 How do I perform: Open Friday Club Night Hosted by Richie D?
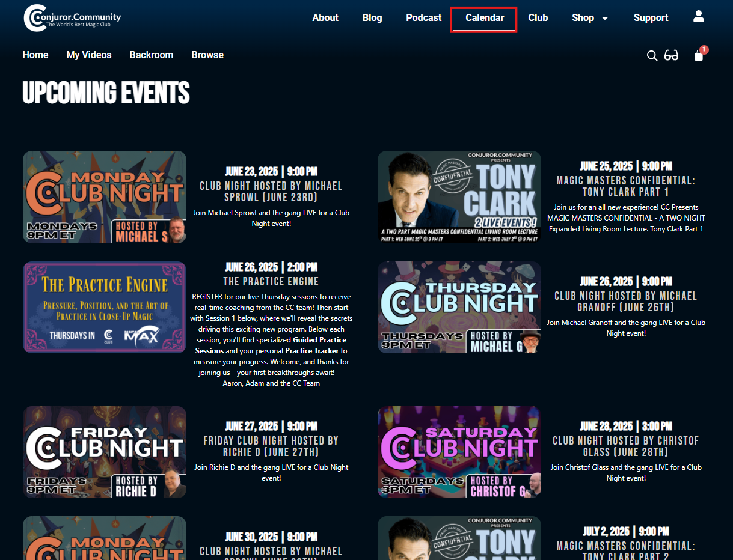[x=271, y=446]
